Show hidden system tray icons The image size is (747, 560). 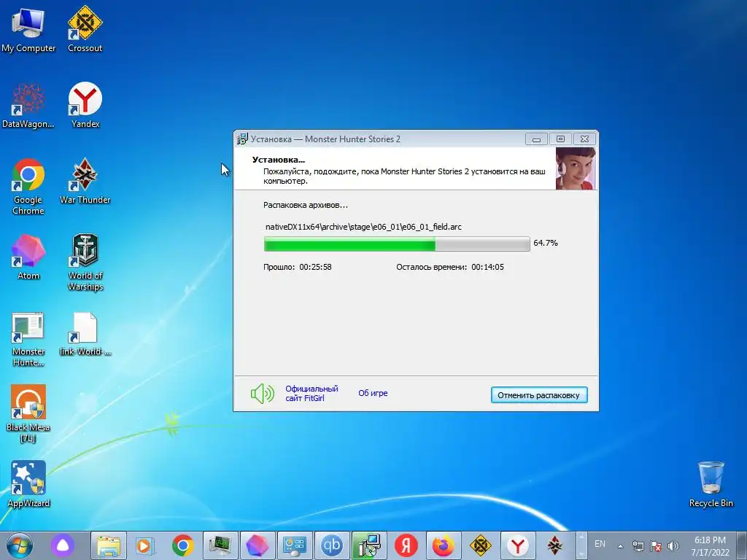620,546
